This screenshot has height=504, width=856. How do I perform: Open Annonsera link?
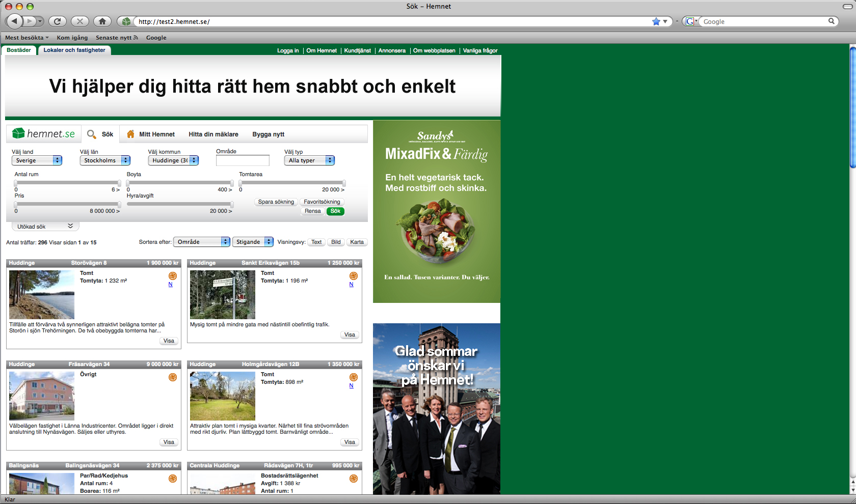coord(392,50)
